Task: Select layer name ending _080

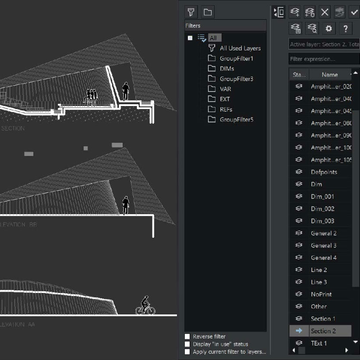Action: point(331,123)
